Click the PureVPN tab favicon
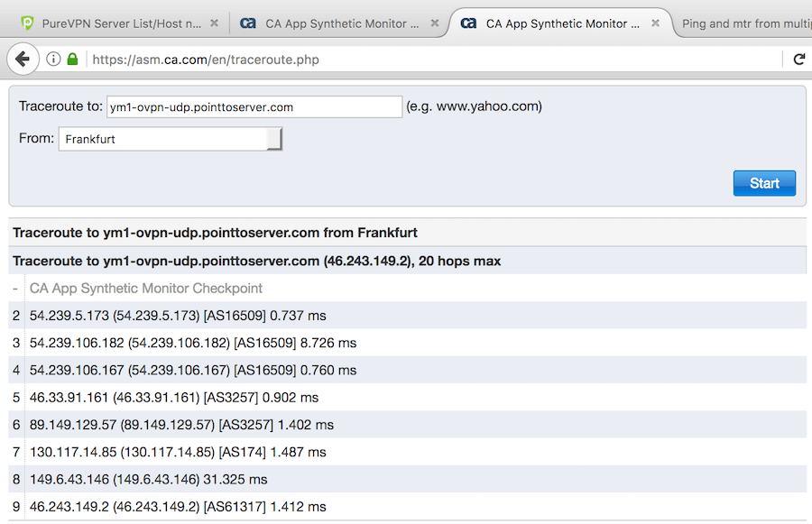Viewport: 812px width, 524px height. tap(27, 23)
